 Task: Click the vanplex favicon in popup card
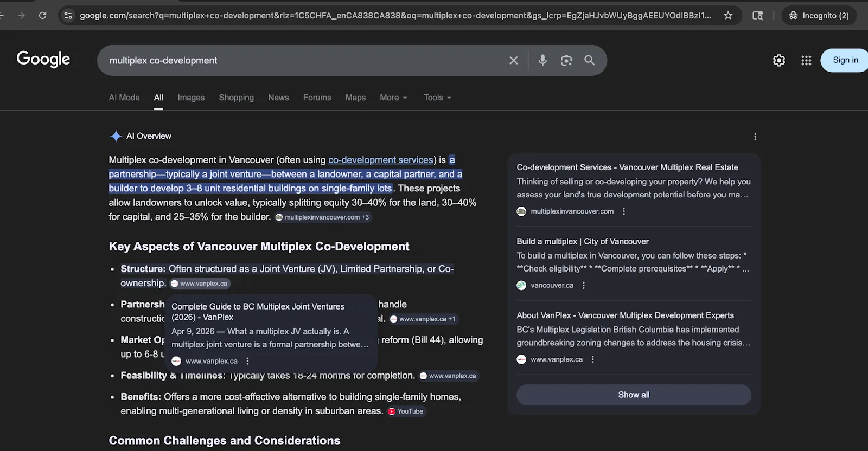pyautogui.click(x=176, y=361)
